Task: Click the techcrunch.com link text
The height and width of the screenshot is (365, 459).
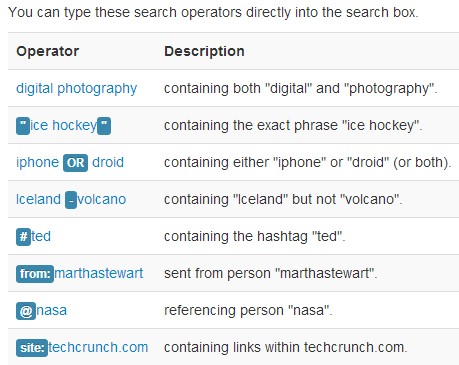Action: pyautogui.click(x=98, y=347)
